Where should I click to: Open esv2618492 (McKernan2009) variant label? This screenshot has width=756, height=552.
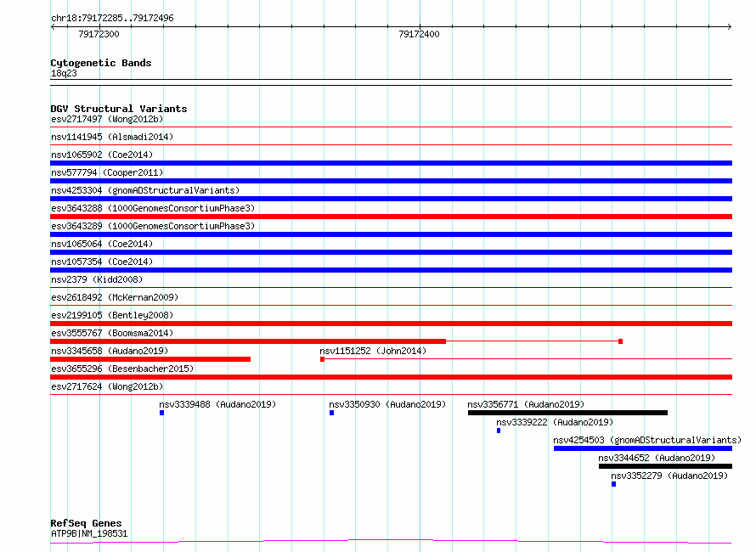(x=115, y=297)
